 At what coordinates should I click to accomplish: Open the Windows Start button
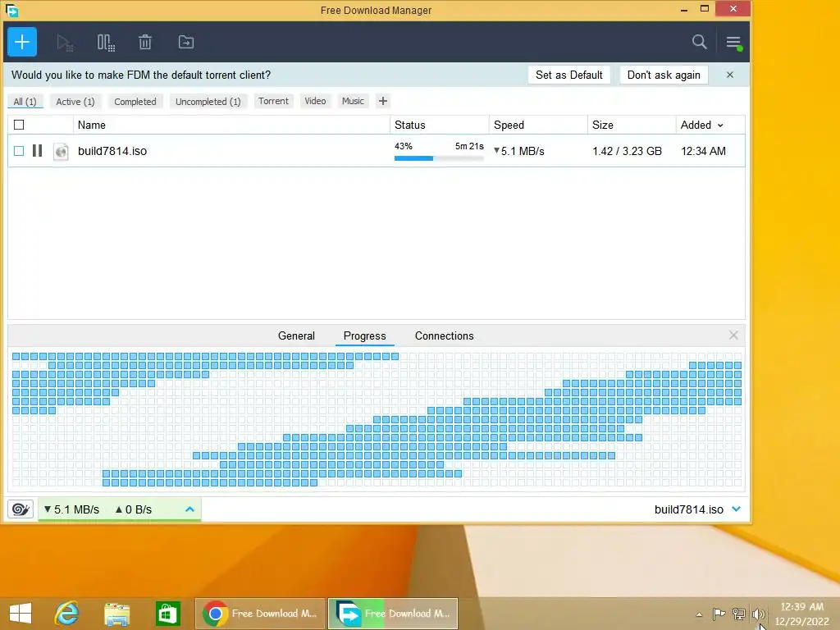(x=21, y=614)
